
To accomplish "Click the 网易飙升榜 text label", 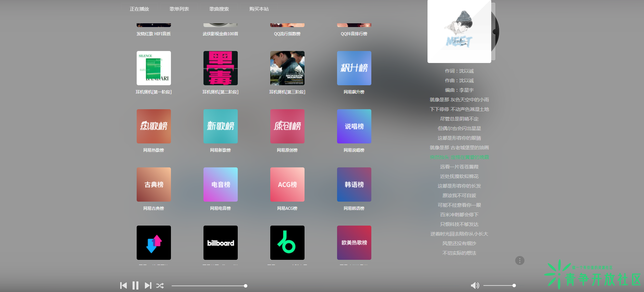I will click(354, 92).
